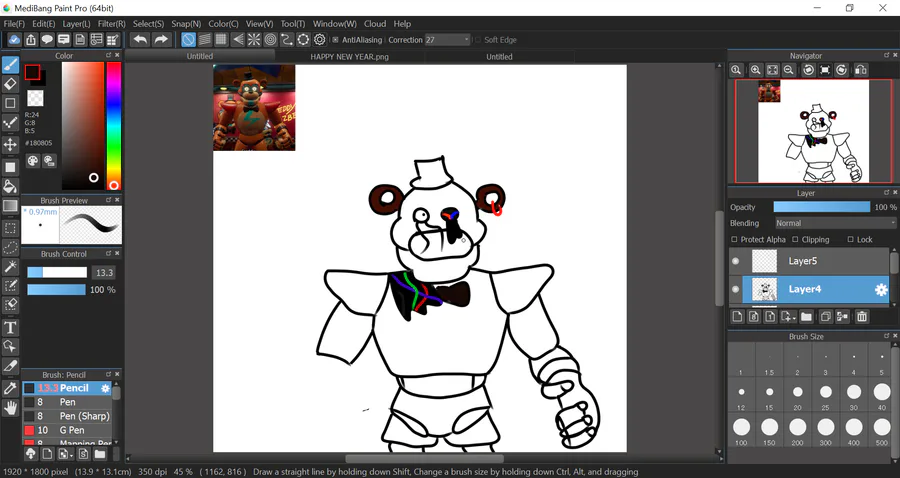
Task: Click the canvas horizontal scrollbar
Action: coord(424,458)
